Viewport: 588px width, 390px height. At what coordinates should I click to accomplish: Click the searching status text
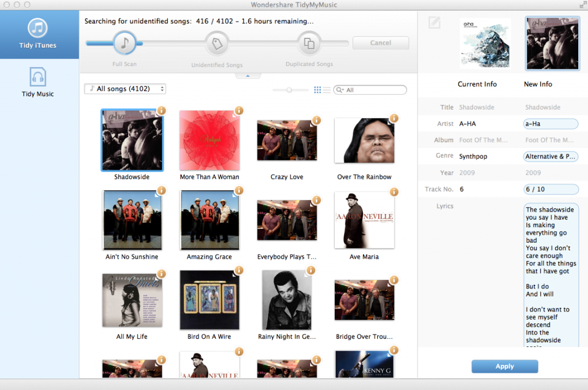tap(199, 21)
